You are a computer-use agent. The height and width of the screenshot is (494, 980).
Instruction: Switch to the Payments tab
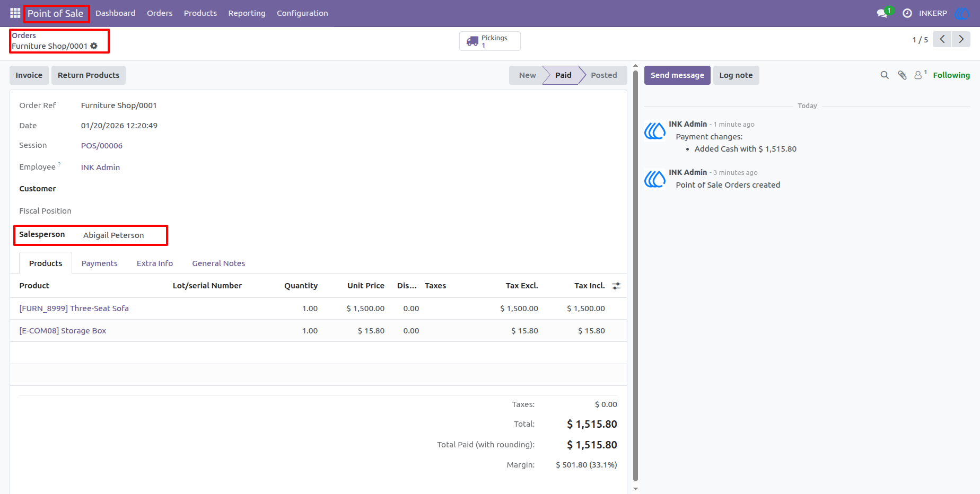(x=99, y=263)
